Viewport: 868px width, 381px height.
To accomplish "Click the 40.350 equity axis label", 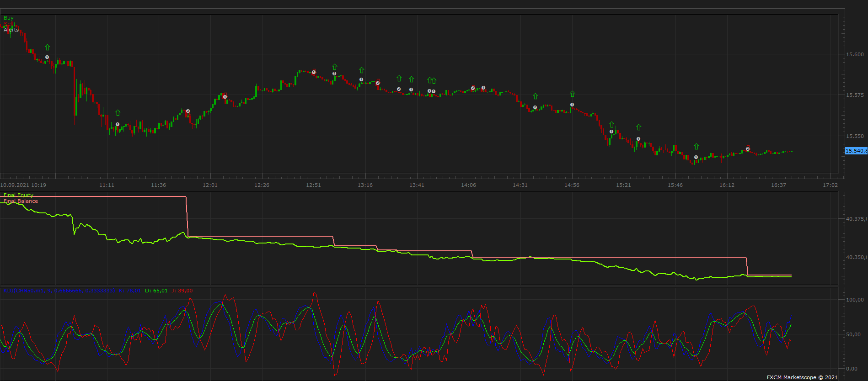I will click(856, 257).
